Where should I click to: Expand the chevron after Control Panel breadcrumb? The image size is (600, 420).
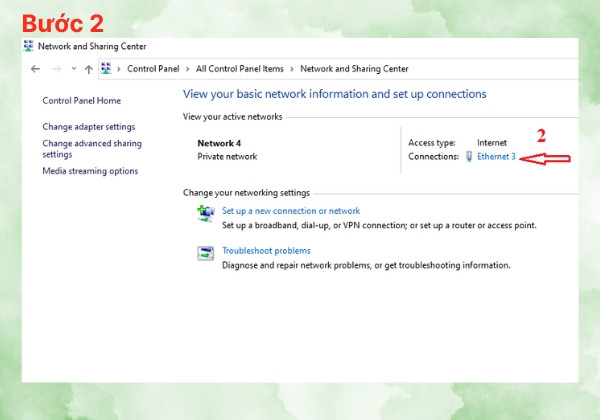point(188,69)
